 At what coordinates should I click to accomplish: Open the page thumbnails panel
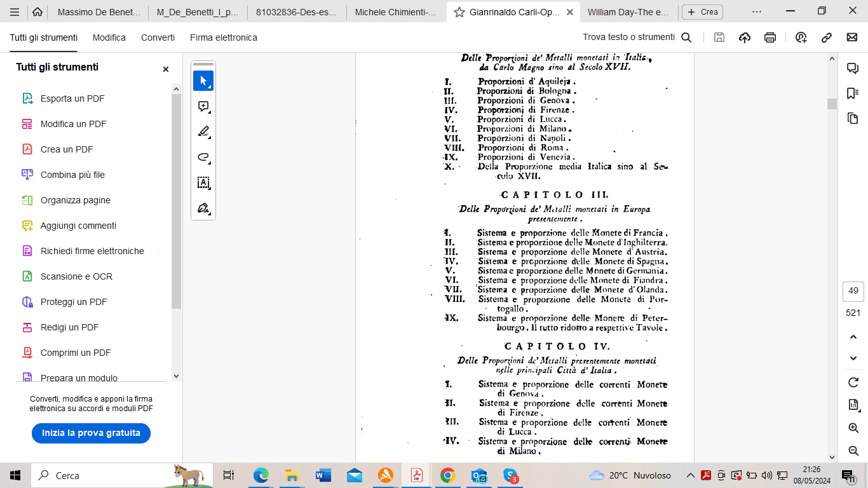click(853, 118)
